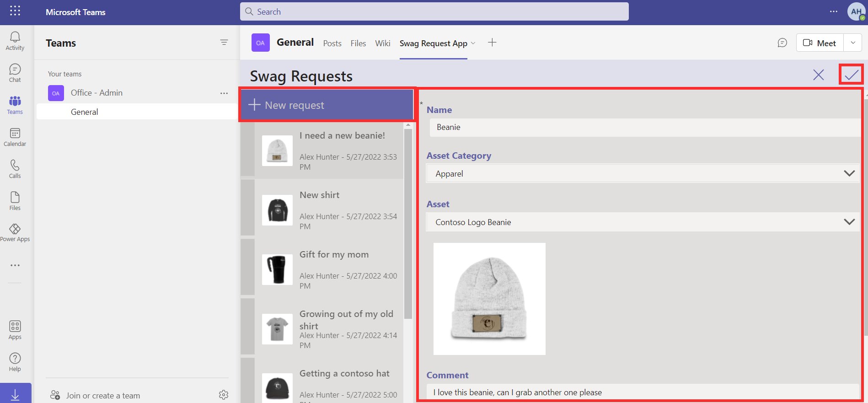This screenshot has height=403, width=868.
Task: Click the Your teams label
Action: point(65,74)
